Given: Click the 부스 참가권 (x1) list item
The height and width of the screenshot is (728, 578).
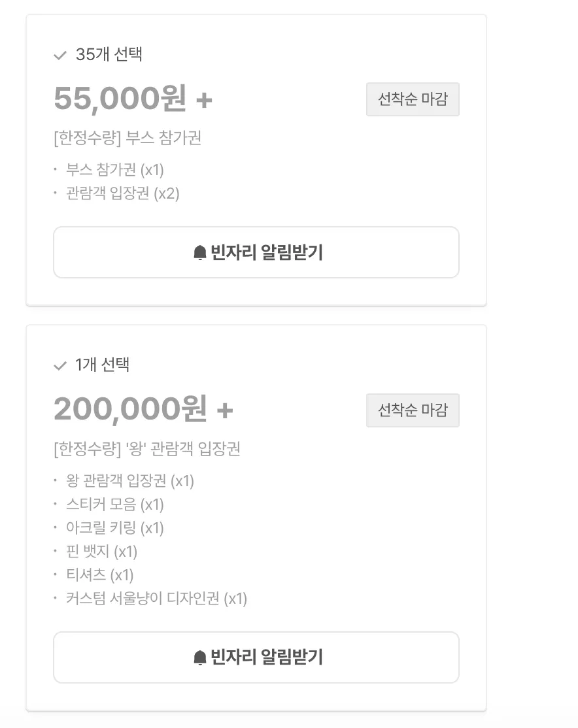Looking at the screenshot, I should [x=115, y=169].
